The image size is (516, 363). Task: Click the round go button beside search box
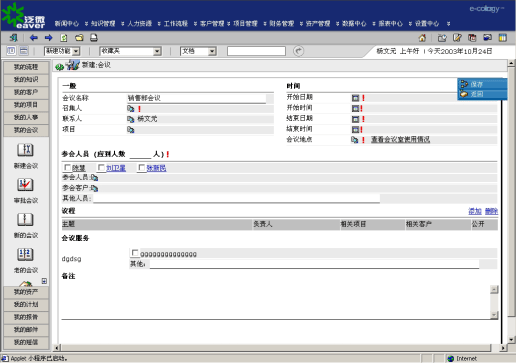298,51
